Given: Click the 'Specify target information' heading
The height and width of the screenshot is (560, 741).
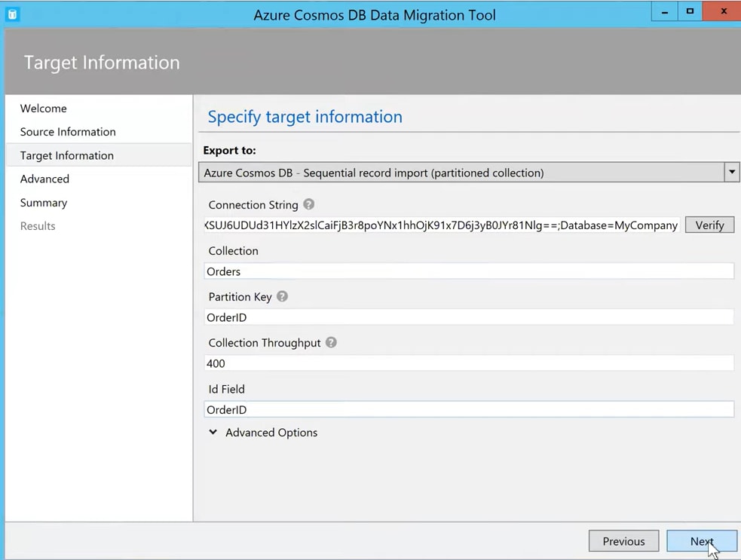Looking at the screenshot, I should coord(305,117).
